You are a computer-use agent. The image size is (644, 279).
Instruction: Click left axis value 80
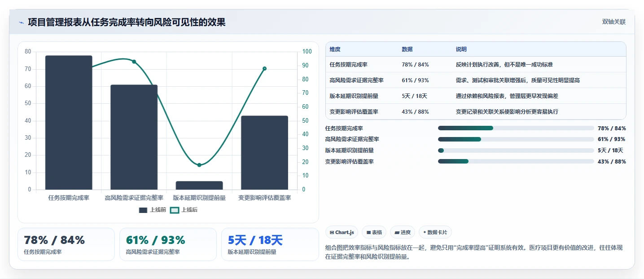pyautogui.click(x=28, y=52)
